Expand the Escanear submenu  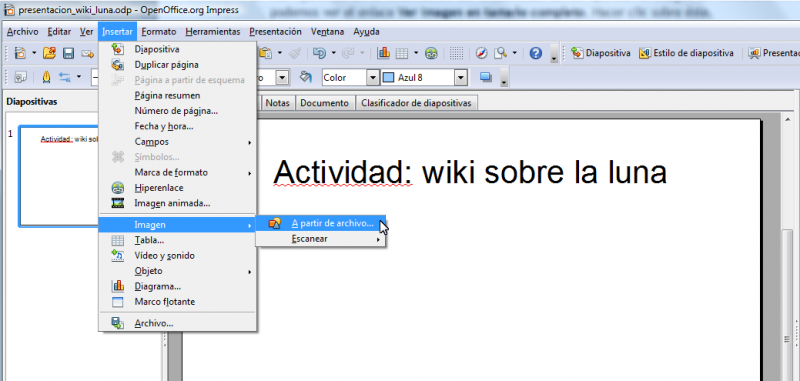[x=320, y=239]
